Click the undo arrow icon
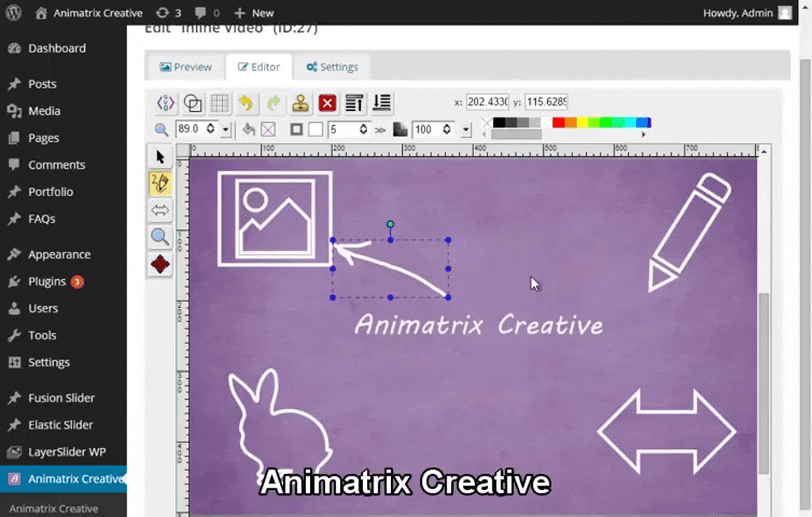 (246, 103)
